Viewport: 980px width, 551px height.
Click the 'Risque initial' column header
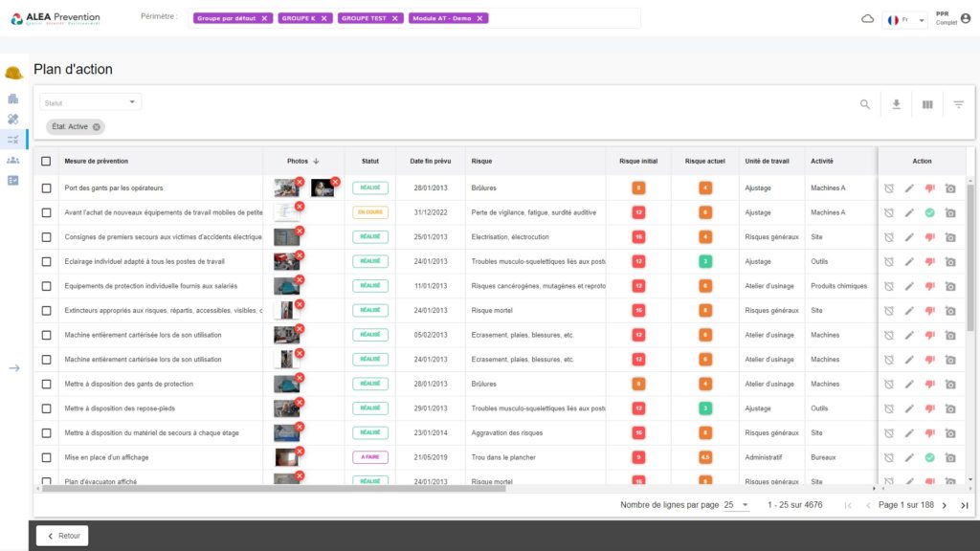(x=638, y=161)
